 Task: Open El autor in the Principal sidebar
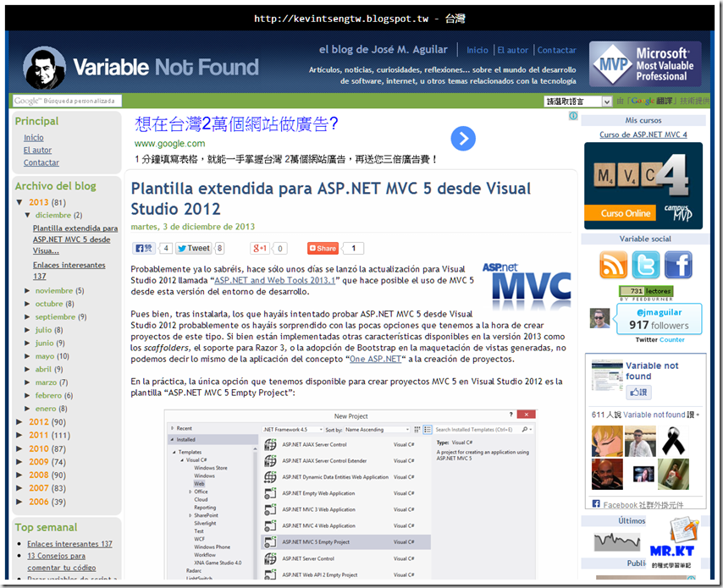[37, 151]
